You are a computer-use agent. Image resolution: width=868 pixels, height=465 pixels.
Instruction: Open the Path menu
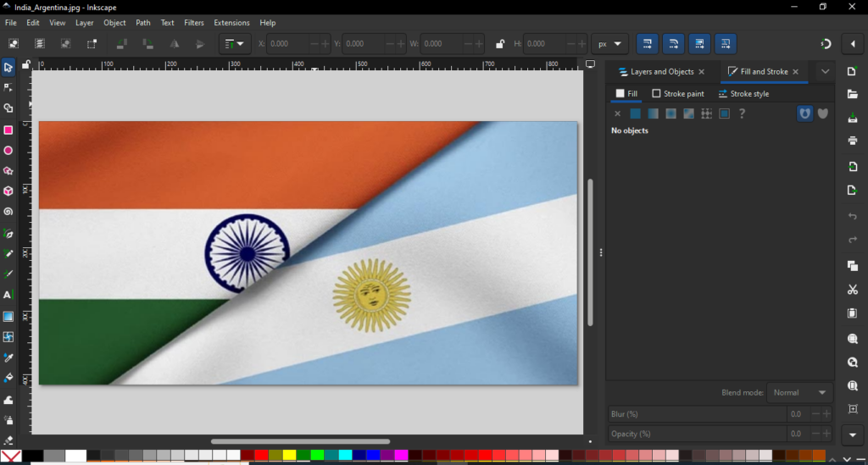[x=142, y=23]
